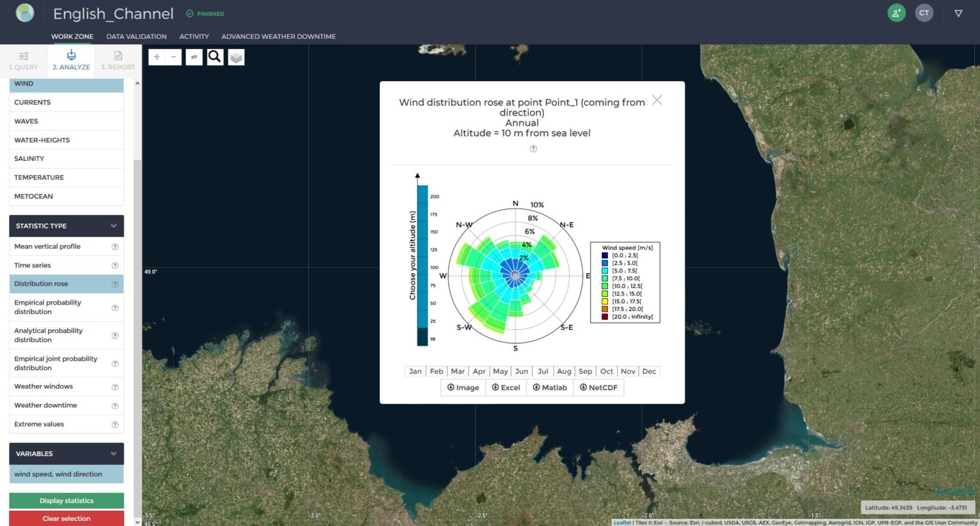This screenshot has height=526, width=980.
Task: Open the map search magnifier tool
Action: pos(215,57)
